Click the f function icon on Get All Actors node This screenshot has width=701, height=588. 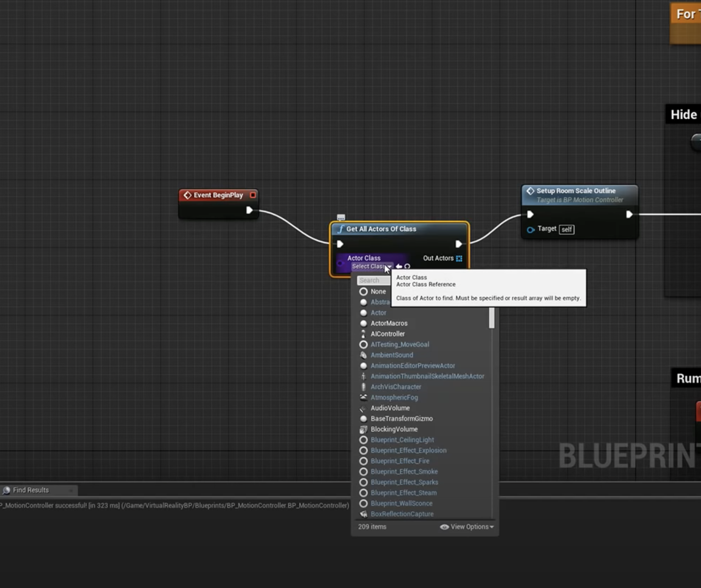(340, 229)
